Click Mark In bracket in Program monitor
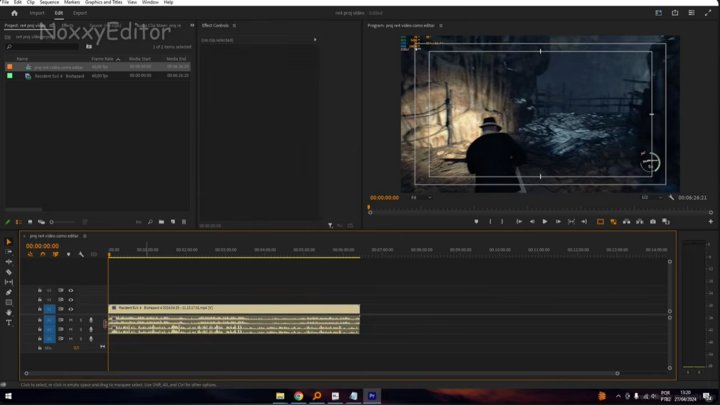 (490, 221)
